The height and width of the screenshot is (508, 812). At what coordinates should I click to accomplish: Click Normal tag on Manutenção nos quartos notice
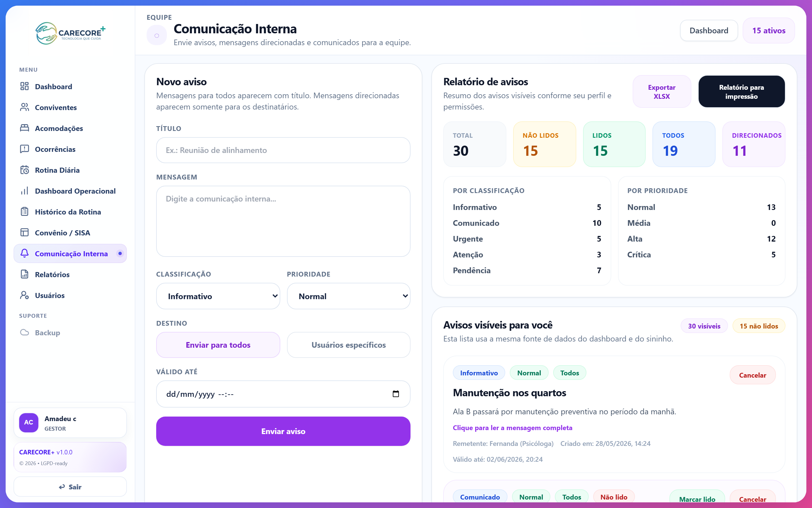[529, 373]
